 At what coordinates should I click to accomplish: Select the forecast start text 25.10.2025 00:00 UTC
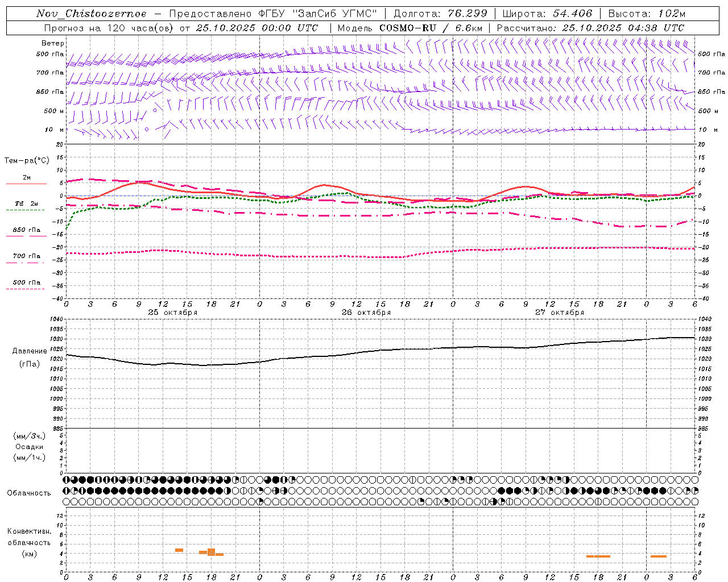pos(257,28)
